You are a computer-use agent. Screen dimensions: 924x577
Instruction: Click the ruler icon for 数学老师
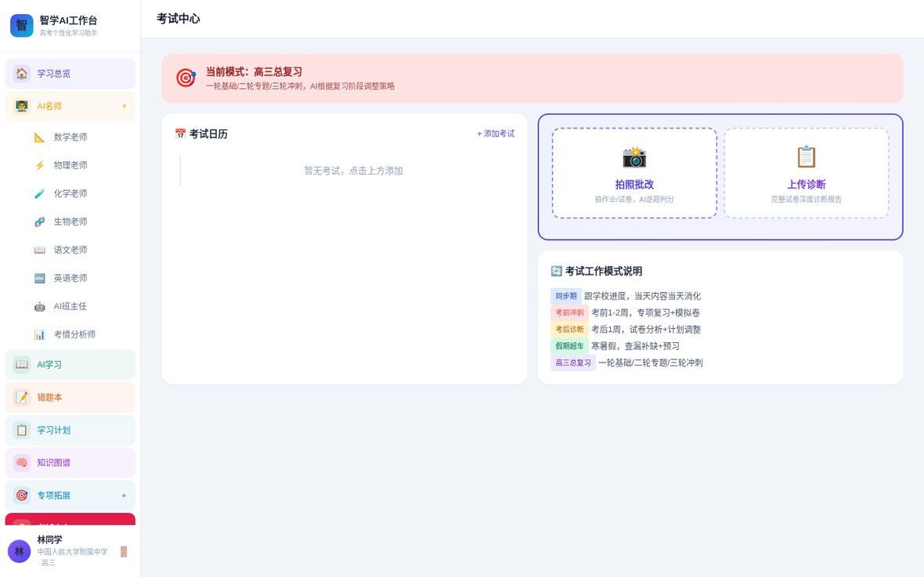click(x=39, y=137)
